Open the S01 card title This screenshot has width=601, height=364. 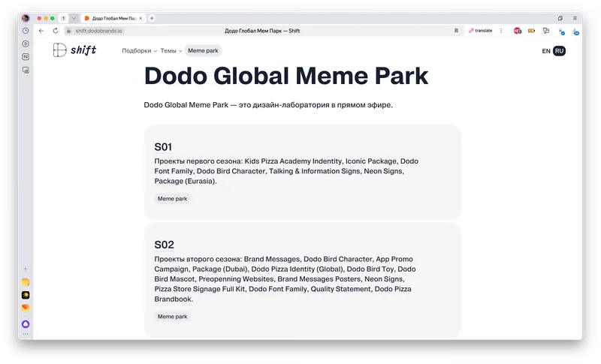tap(163, 147)
